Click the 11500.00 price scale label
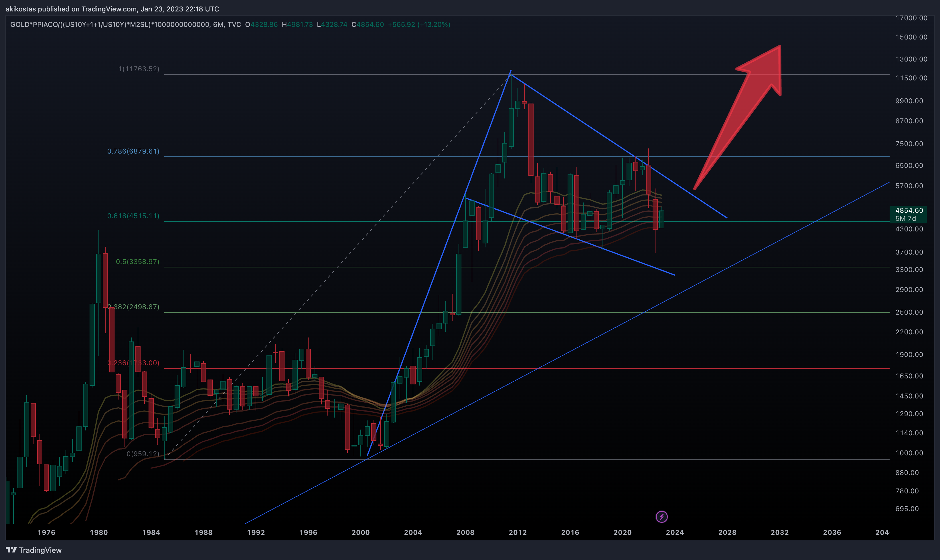Screen dimensions: 940x560 [911, 78]
